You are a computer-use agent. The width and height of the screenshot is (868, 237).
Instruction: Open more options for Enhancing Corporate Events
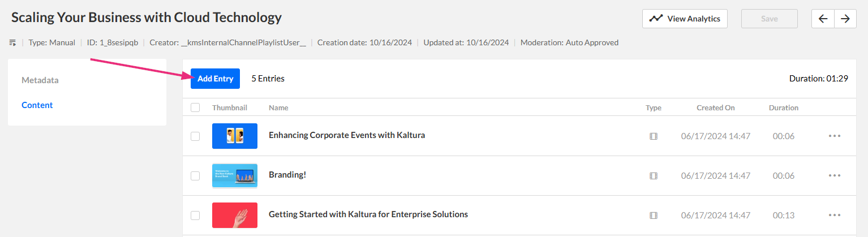pyautogui.click(x=835, y=136)
